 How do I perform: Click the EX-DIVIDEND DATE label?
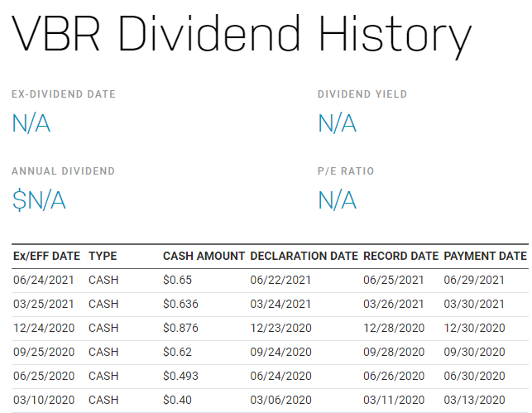(x=64, y=94)
